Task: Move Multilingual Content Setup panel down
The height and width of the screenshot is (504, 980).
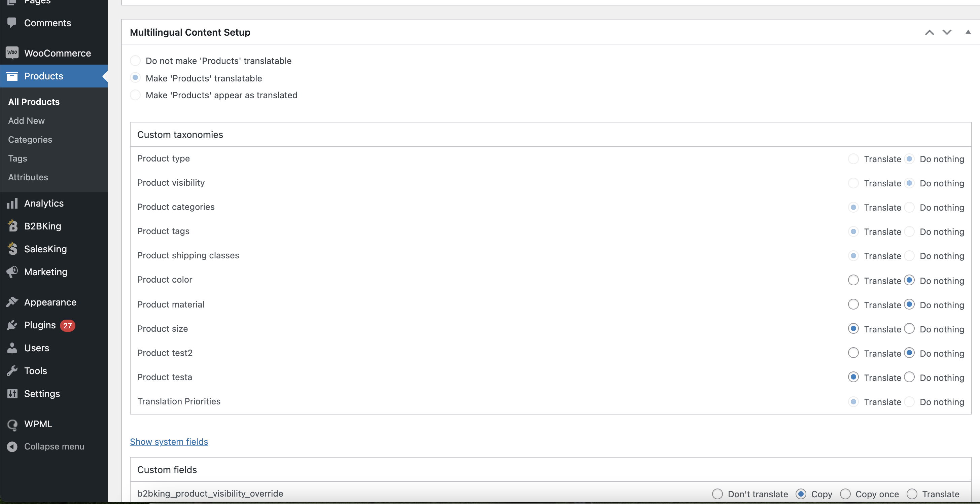Action: point(947,32)
